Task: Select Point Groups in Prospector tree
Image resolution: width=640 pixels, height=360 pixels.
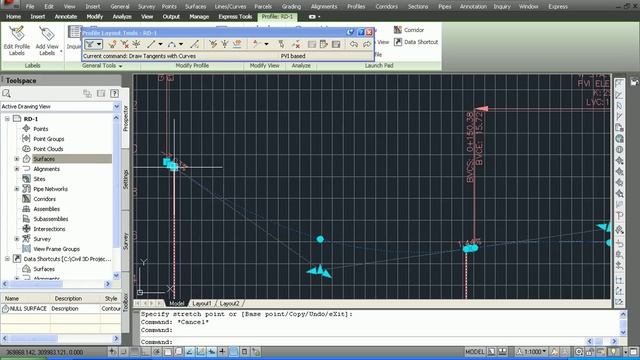Action: tap(49, 139)
